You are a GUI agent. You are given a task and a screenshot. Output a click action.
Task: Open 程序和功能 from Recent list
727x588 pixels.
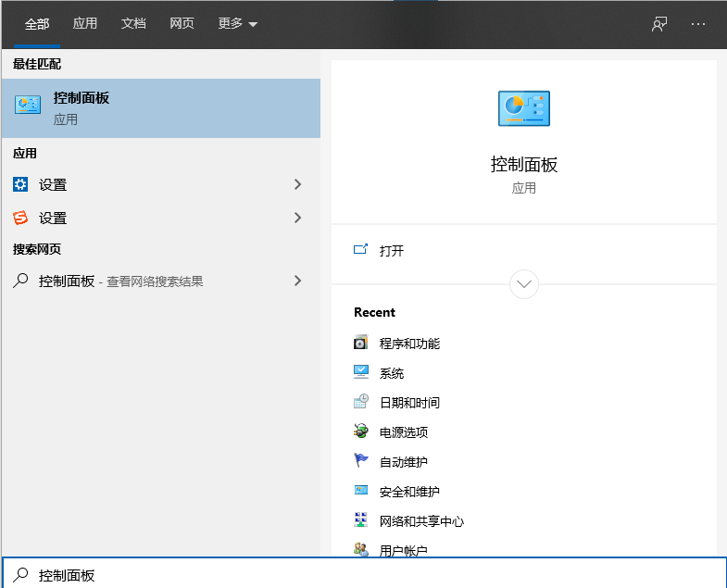(x=409, y=344)
